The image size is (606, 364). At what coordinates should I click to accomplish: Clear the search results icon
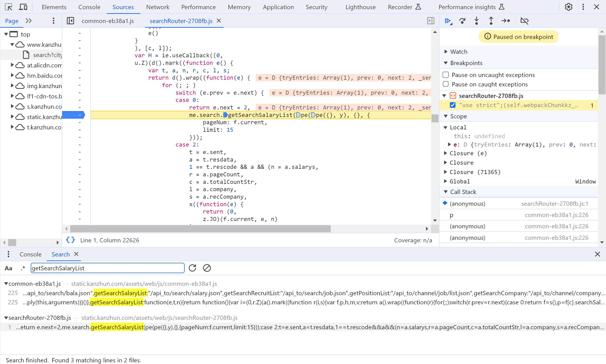207,268
